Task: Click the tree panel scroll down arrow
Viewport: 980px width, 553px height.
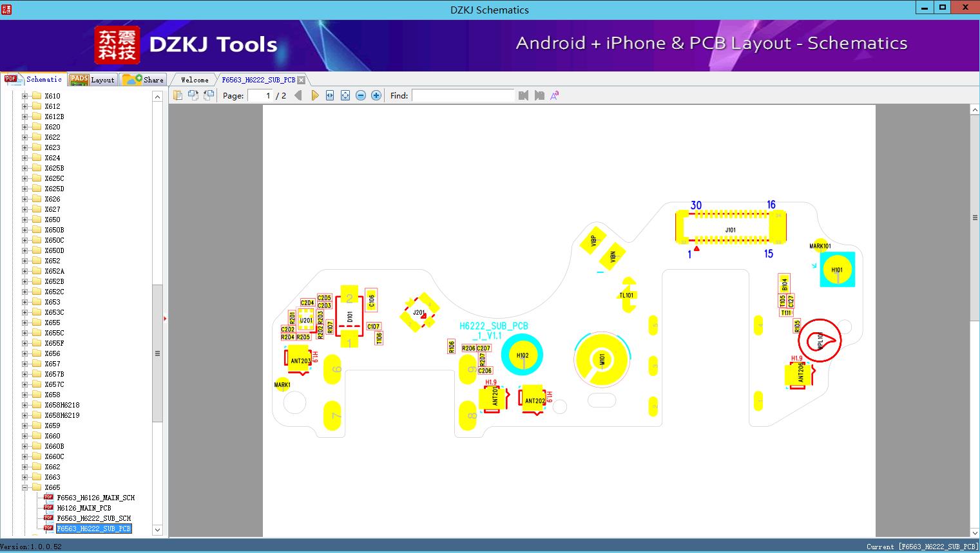Action: pos(157,530)
